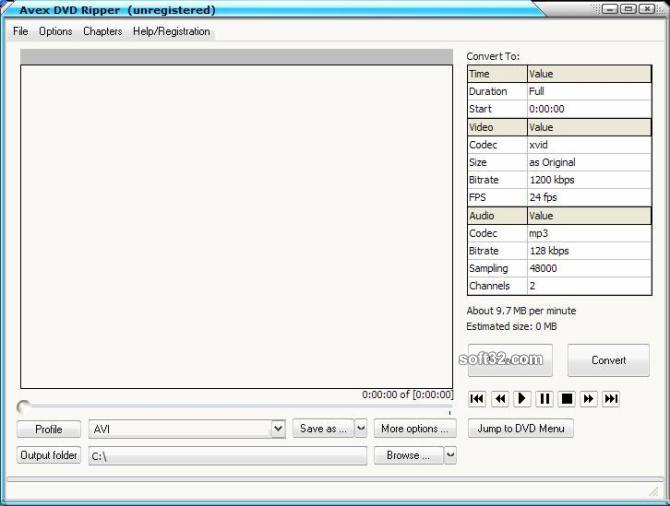Click the Profile button
This screenshot has height=506, width=670.
(49, 429)
